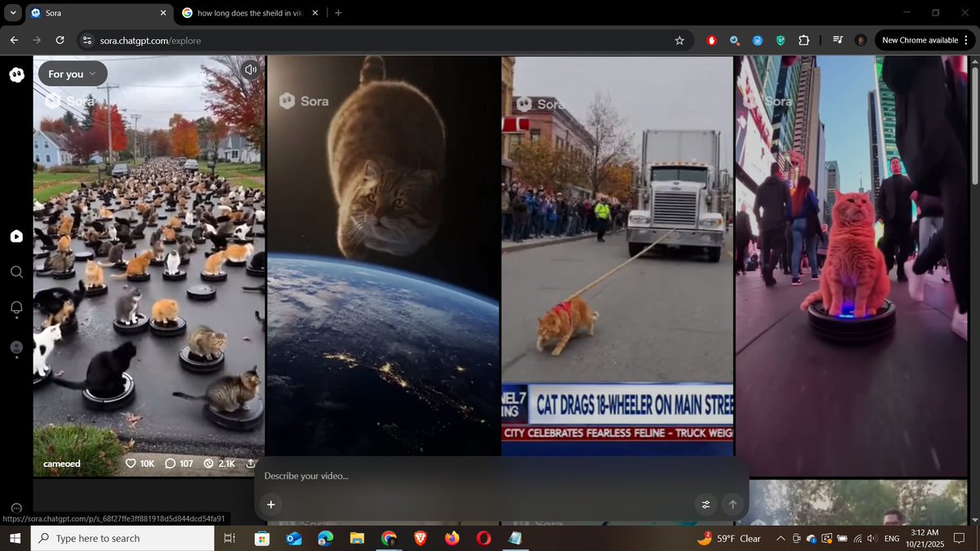Add media with the plus button in prompt
Viewport: 980px width, 551px height.
coord(270,504)
